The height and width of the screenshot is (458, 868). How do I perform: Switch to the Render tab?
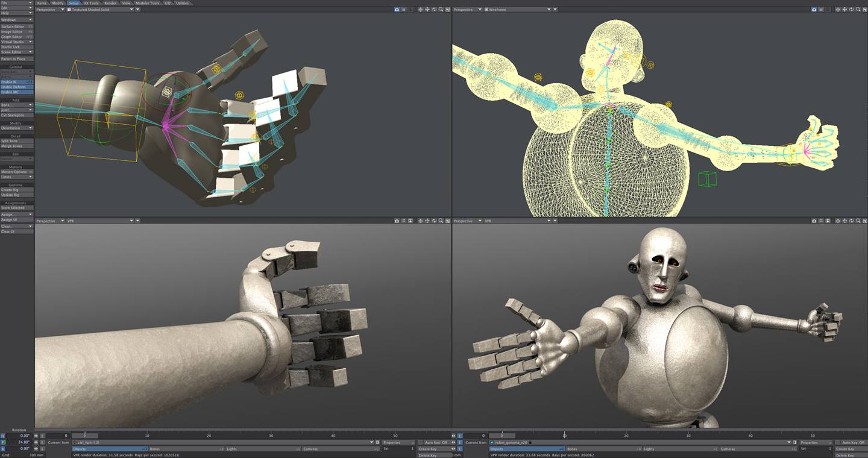click(x=110, y=3)
